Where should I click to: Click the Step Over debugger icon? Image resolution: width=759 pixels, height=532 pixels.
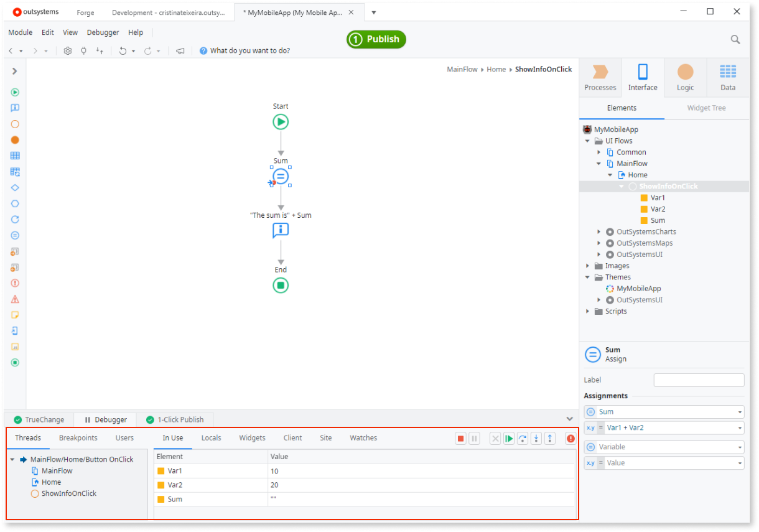point(523,439)
